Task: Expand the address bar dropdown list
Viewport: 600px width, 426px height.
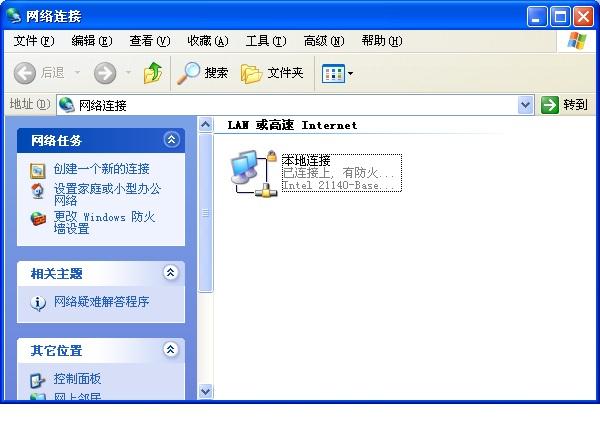Action: point(525,105)
